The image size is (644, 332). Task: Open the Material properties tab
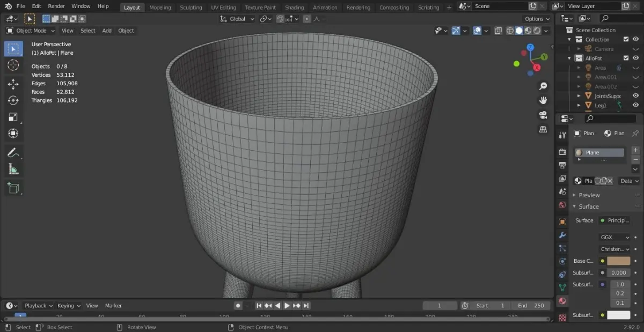coord(562,301)
